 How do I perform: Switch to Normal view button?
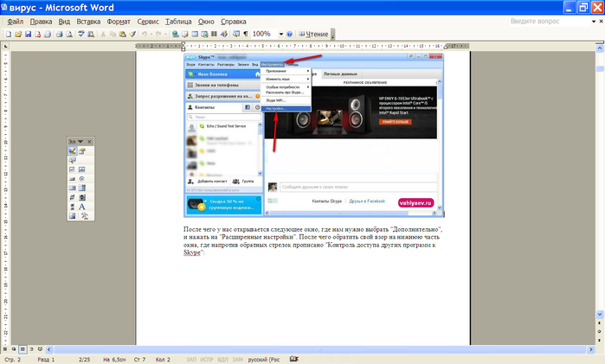[5, 349]
